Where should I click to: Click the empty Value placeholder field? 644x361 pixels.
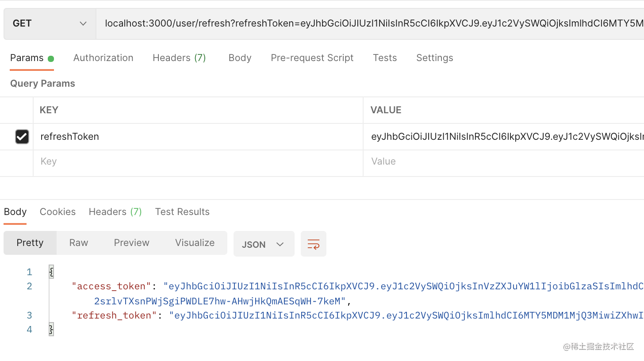(502, 161)
